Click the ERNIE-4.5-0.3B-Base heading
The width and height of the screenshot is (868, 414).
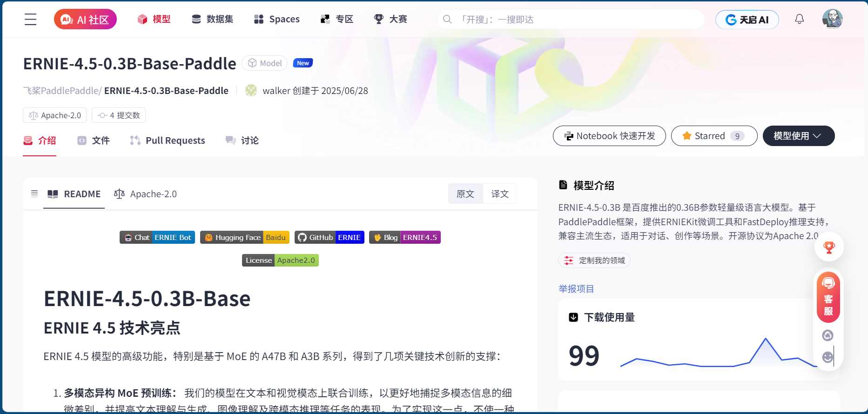147,299
